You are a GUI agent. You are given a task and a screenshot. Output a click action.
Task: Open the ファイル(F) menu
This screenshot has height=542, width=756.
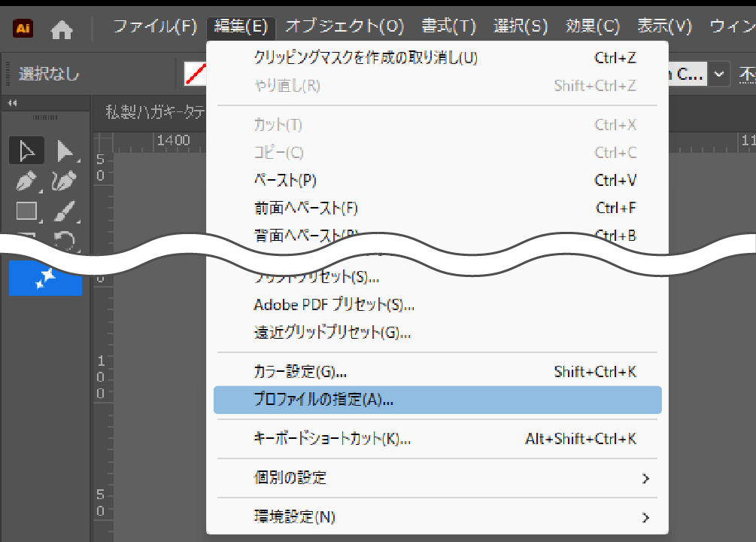click(x=155, y=26)
